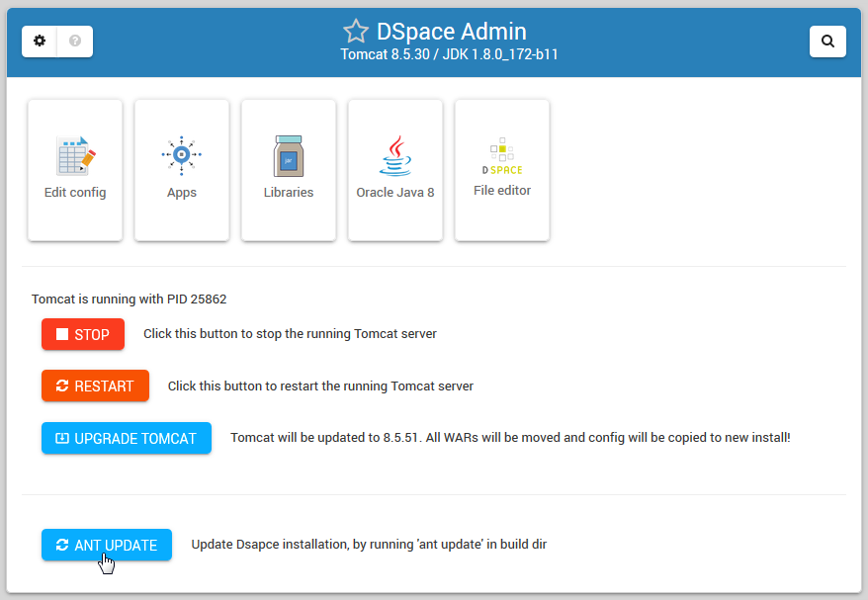Run Ant Update button
Viewport: 868px width, 600px height.
(x=107, y=546)
